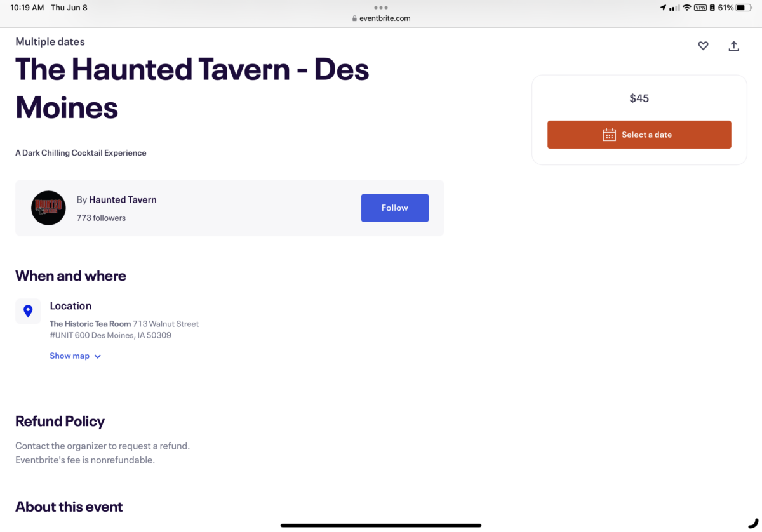Tap the home indicator bar
Screen dimensions: 762x532
(x=381, y=526)
